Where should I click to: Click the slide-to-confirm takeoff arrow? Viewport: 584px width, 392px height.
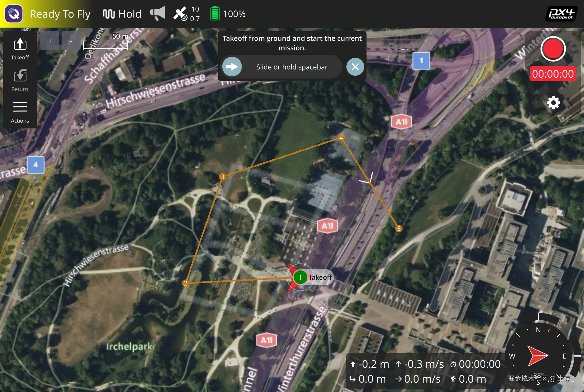[x=232, y=67]
